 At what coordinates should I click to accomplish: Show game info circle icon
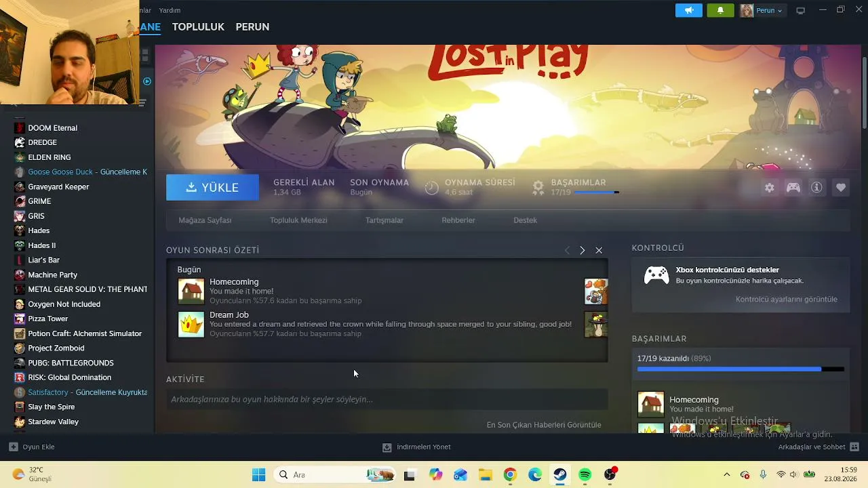[816, 188]
